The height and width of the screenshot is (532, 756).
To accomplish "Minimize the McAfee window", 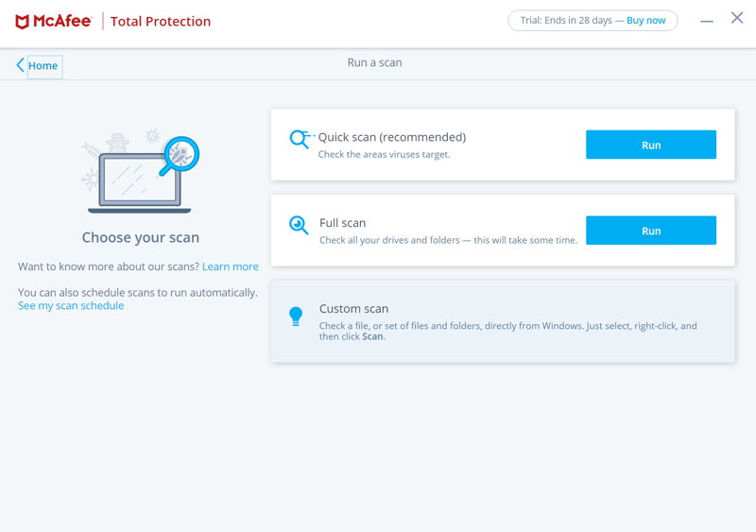I will pyautogui.click(x=706, y=21).
